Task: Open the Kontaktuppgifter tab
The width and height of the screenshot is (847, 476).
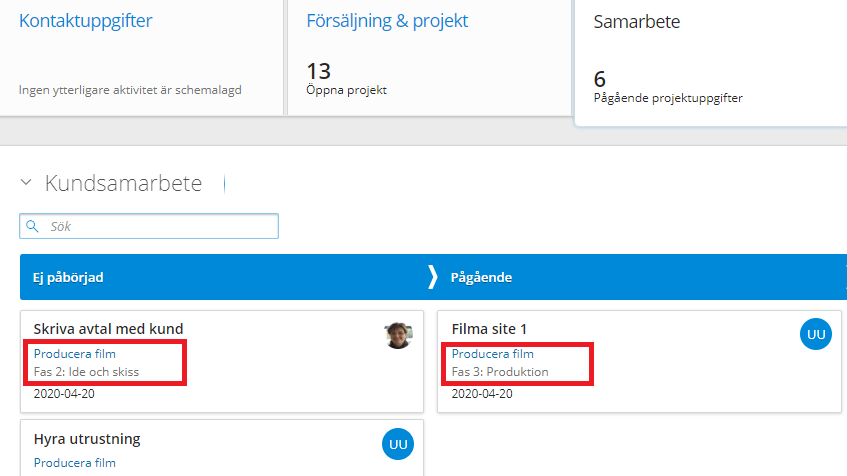Action: (x=86, y=21)
